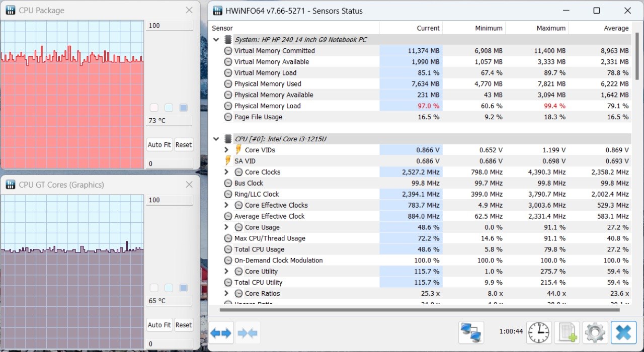
Task: Collapse the CPU [#0] Intel Core section
Action: 216,139
